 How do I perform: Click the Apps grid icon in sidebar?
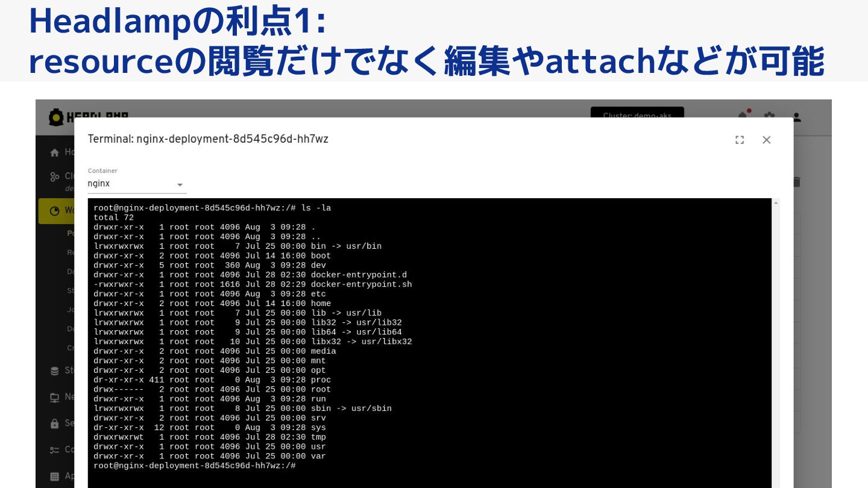click(55, 476)
